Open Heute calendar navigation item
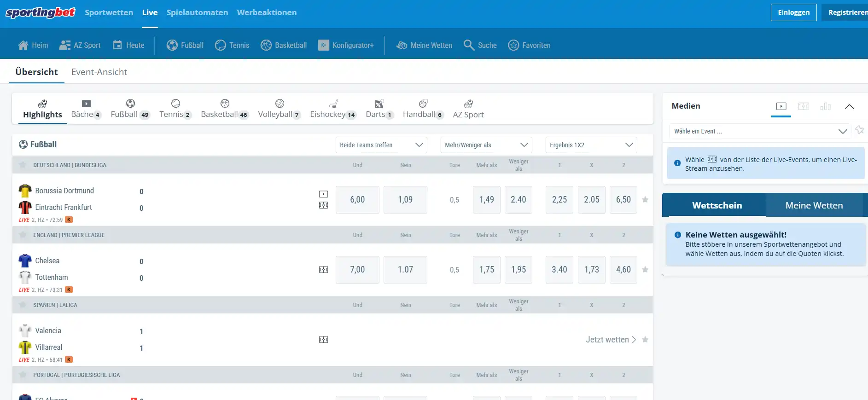Screen dimensions: 868x400 coord(128,45)
